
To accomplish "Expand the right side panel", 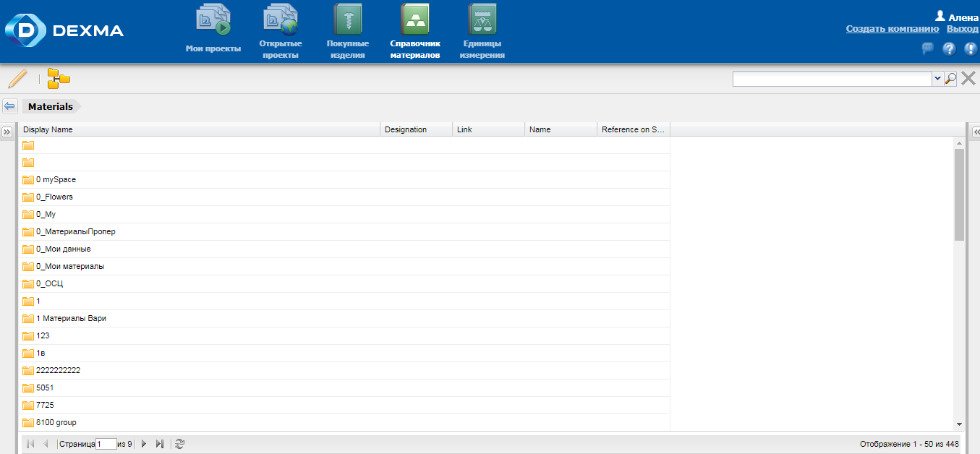I will tap(976, 132).
